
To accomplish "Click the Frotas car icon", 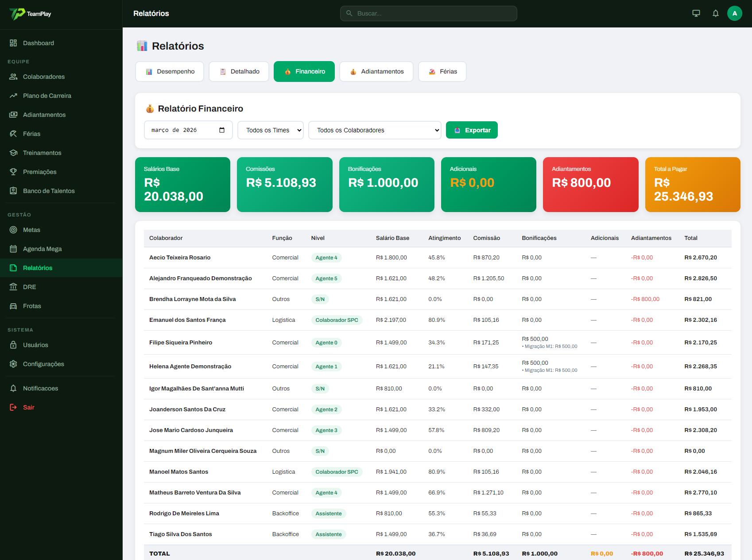I will coord(13,306).
